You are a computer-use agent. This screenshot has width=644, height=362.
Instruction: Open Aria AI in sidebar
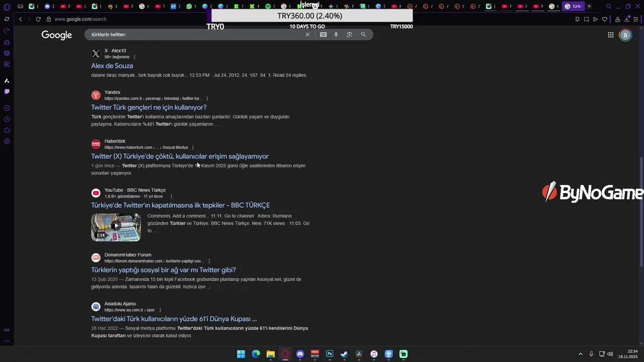(x=7, y=80)
